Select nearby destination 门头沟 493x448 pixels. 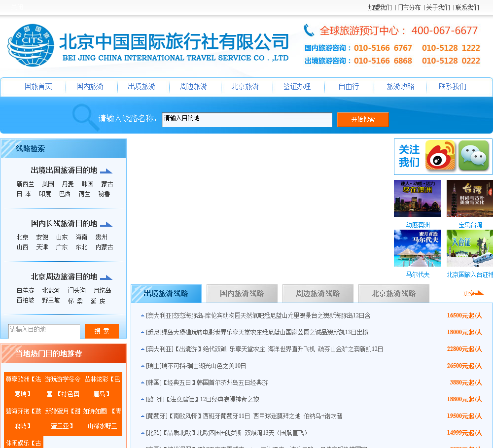[77, 290]
